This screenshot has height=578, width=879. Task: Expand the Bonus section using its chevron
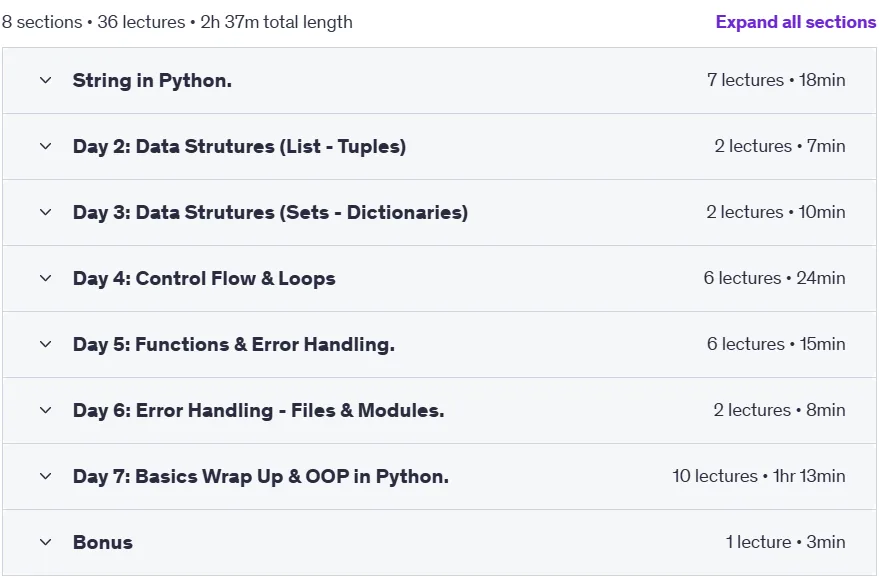point(45,542)
